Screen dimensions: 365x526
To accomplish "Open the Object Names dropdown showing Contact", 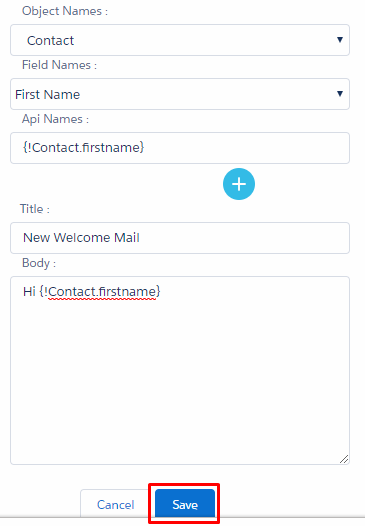I will [x=180, y=40].
